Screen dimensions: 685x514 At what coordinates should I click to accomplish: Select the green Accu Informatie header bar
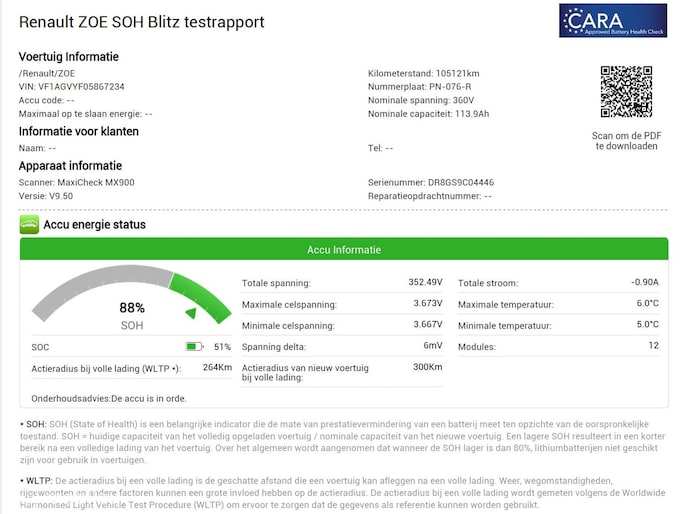click(x=343, y=250)
